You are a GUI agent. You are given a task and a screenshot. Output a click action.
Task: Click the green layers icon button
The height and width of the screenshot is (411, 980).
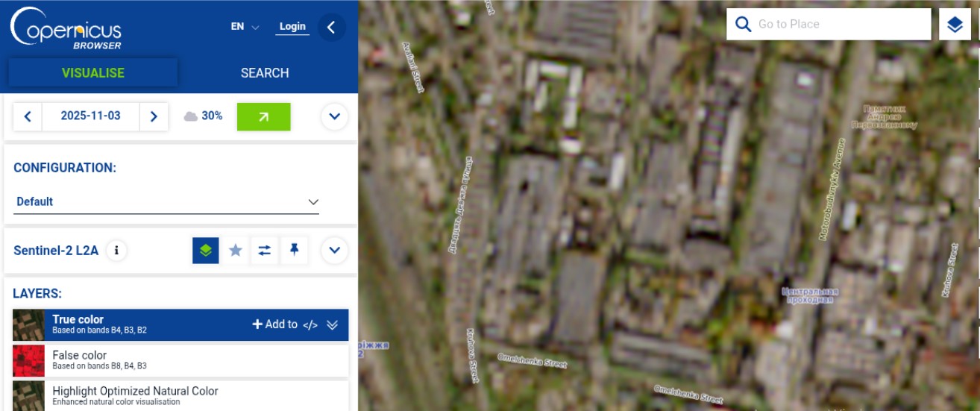coord(206,251)
